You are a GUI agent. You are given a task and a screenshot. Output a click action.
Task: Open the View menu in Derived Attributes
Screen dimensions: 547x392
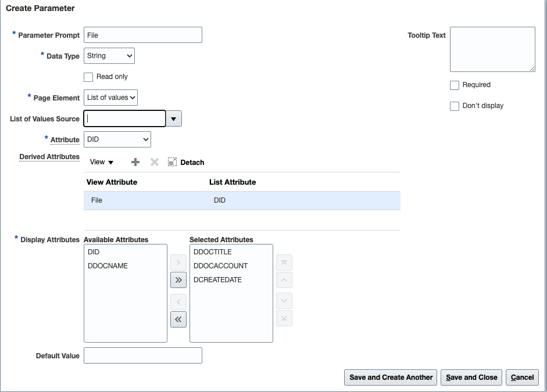click(x=102, y=162)
